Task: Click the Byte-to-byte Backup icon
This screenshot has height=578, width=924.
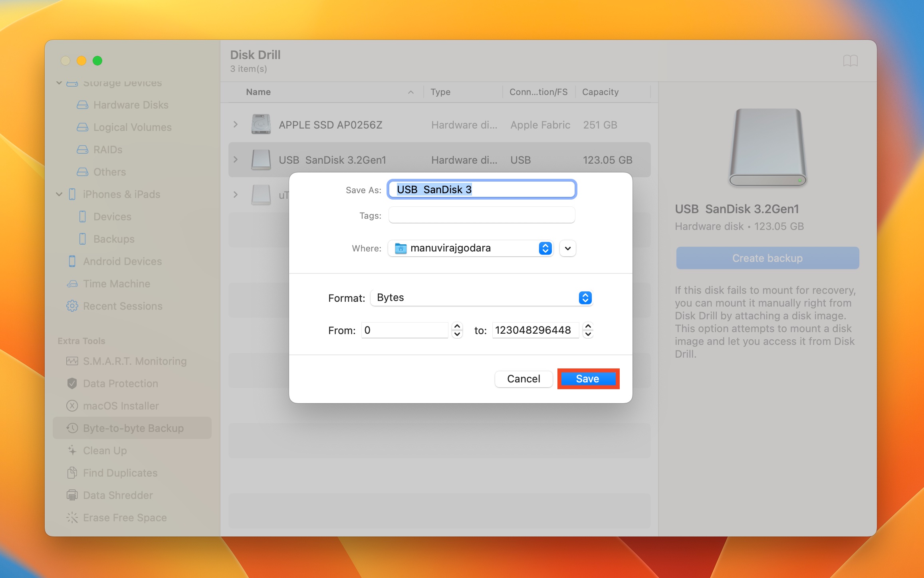Action: tap(72, 428)
